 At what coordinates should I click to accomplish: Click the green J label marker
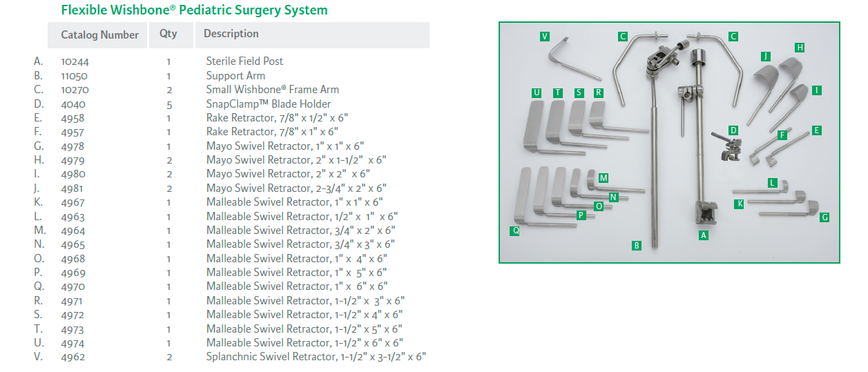point(766,55)
